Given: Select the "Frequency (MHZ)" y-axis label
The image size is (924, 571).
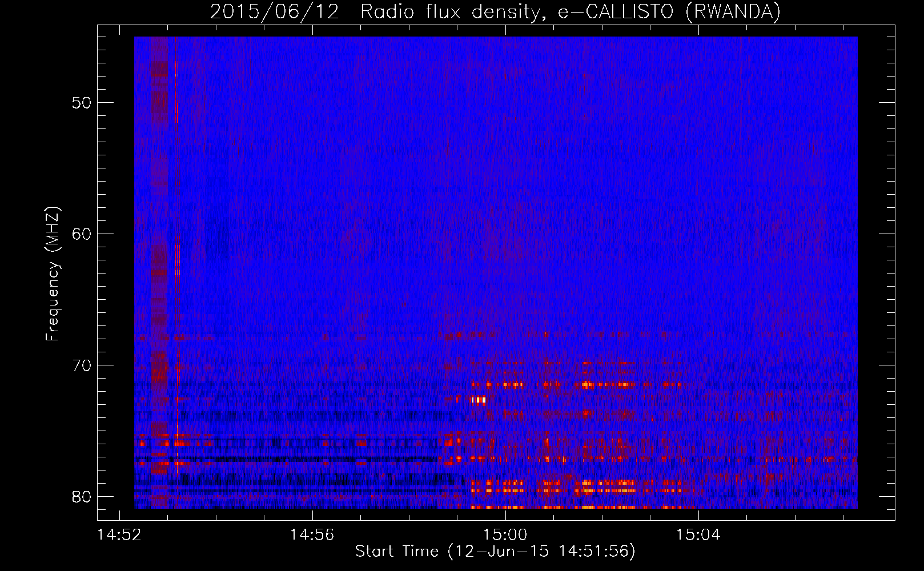Looking at the screenshot, I should coord(53,274).
